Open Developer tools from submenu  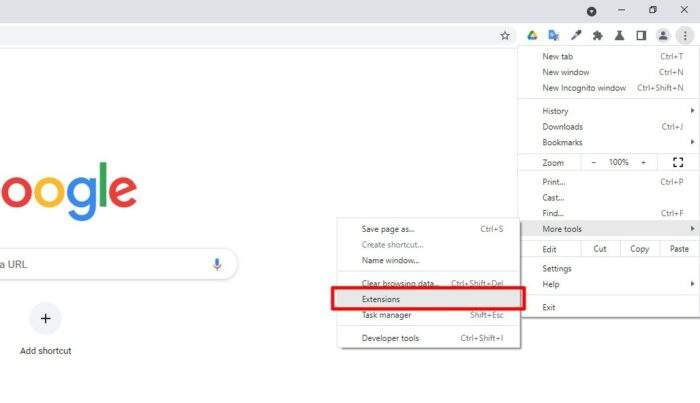click(429, 338)
